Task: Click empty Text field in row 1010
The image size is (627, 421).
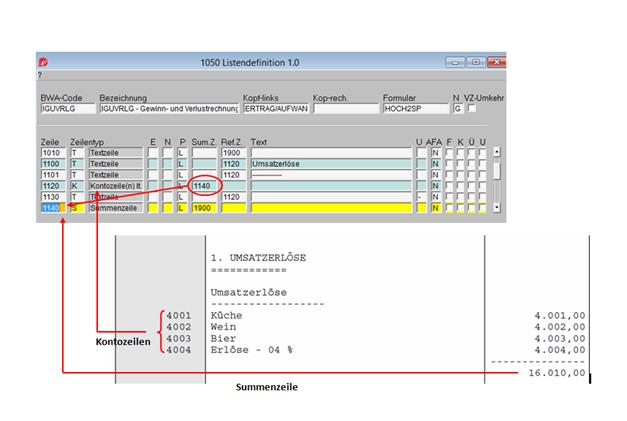Action: (x=331, y=153)
